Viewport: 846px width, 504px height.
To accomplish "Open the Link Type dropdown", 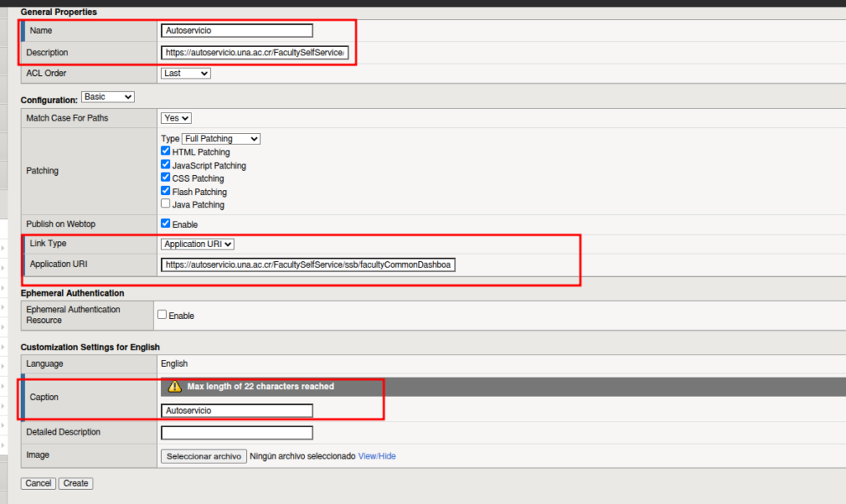I will 197,244.
